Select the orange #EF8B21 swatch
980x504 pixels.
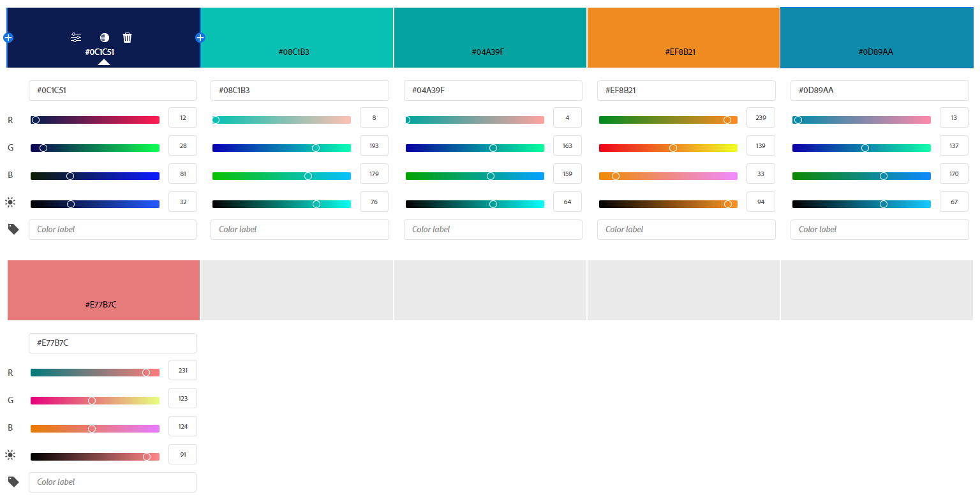(x=683, y=37)
